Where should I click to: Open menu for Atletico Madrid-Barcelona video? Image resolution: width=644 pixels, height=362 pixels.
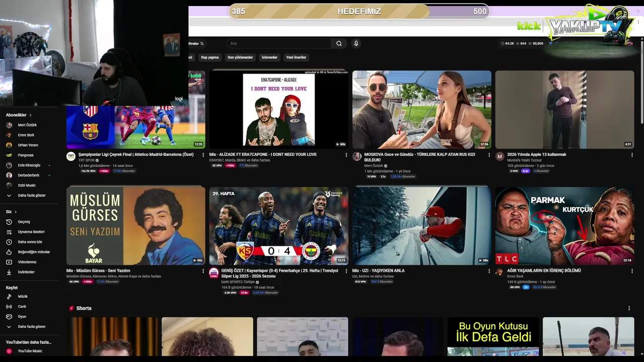pyautogui.click(x=203, y=155)
